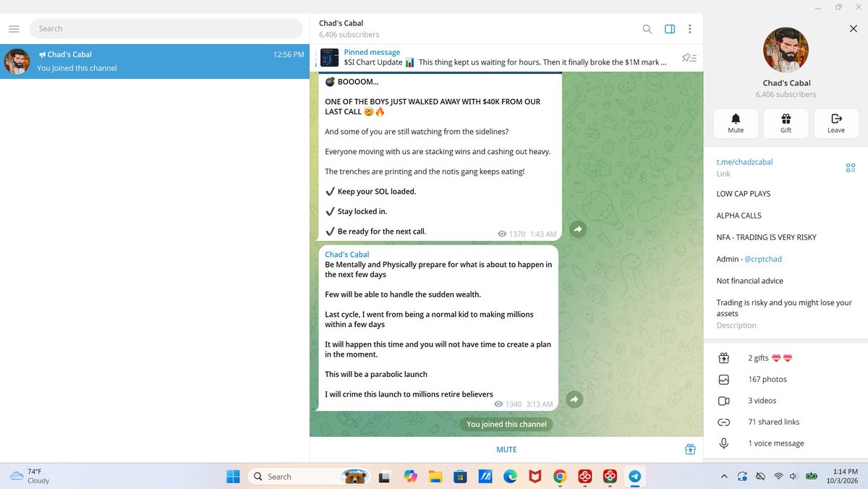
Task: Click the Windows taskbar Search box
Action: point(308,476)
